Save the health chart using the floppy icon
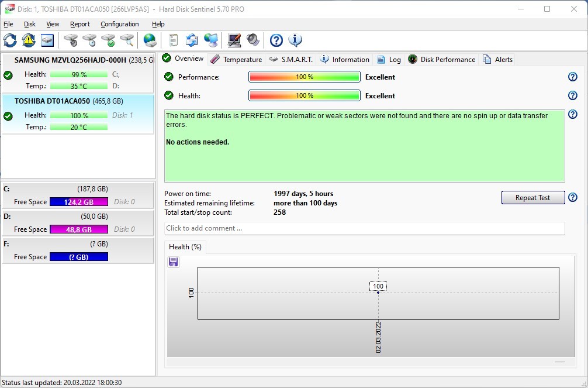Image resolution: width=588 pixels, height=388 pixels. point(174,262)
